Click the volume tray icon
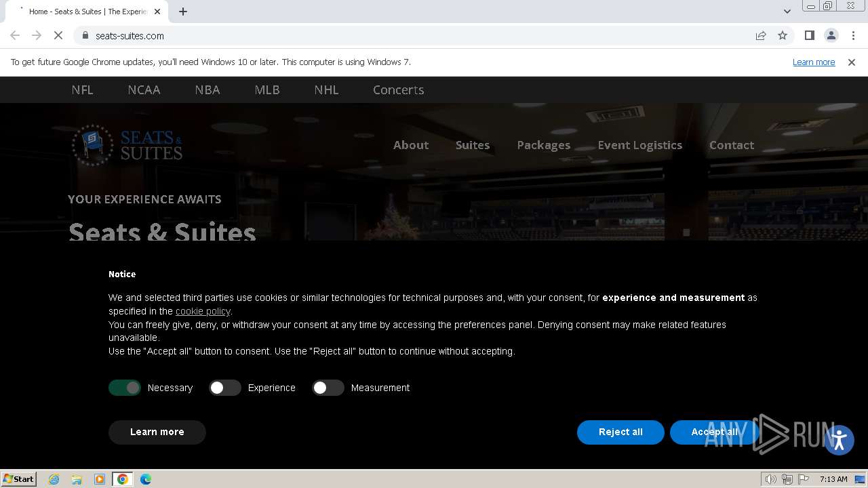This screenshot has width=868, height=488. pos(770,479)
